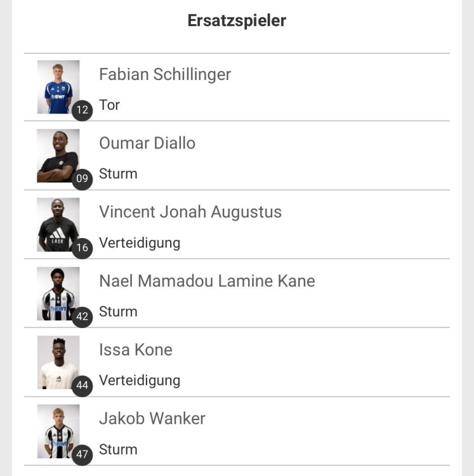Select the Oumar Diallo name
The height and width of the screenshot is (476, 474).
tap(147, 143)
